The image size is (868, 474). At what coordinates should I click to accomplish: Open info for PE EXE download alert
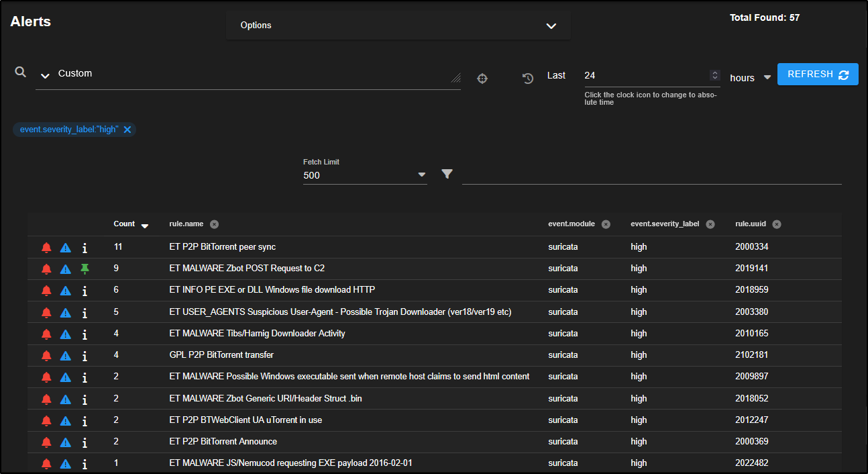tap(85, 291)
